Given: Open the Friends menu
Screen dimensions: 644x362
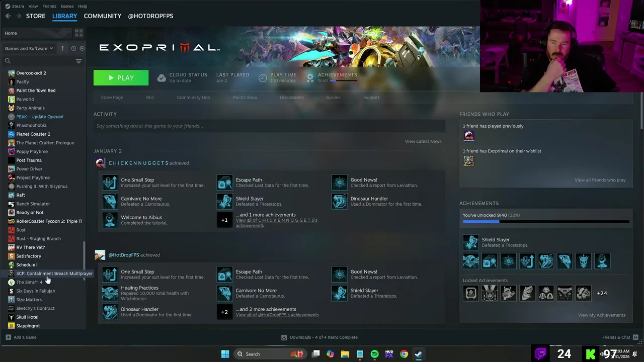Looking at the screenshot, I should [x=49, y=6].
